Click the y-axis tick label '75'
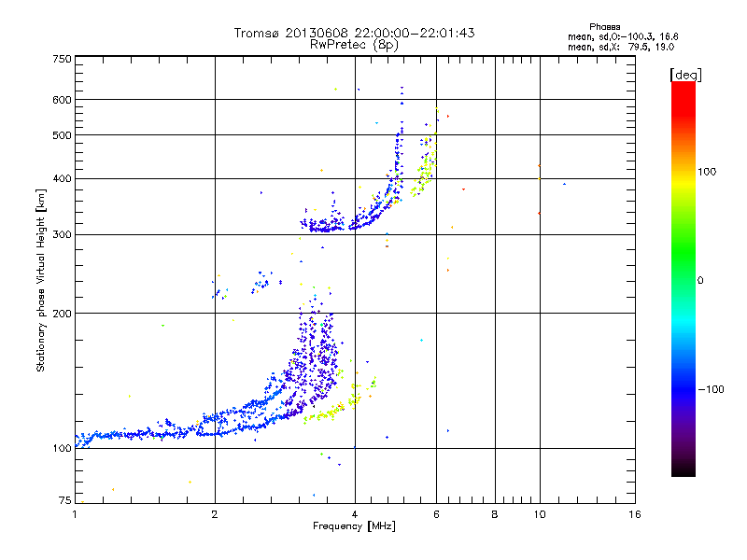The width and height of the screenshot is (747, 560). 65,500
